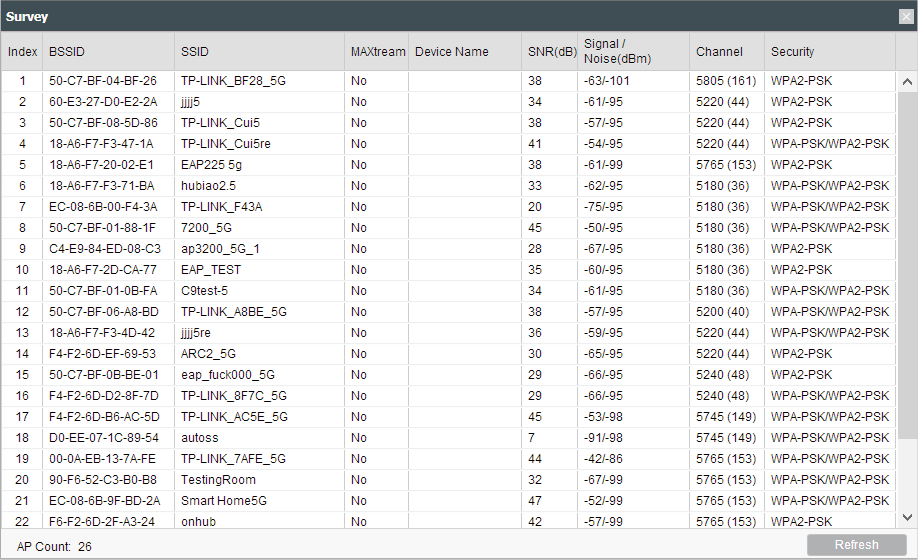Click BSSID 00-0A-EB-13-7A-FE
This screenshot has width=918, height=560.
pos(102,459)
